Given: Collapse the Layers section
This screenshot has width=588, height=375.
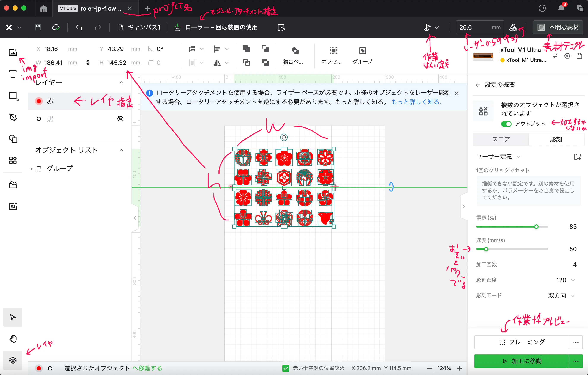Looking at the screenshot, I should coord(121,82).
